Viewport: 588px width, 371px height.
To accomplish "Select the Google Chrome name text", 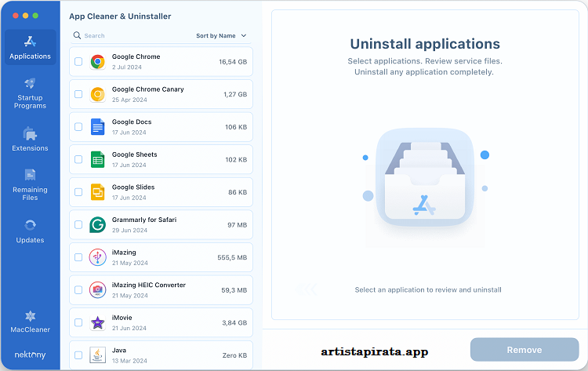I will (136, 56).
